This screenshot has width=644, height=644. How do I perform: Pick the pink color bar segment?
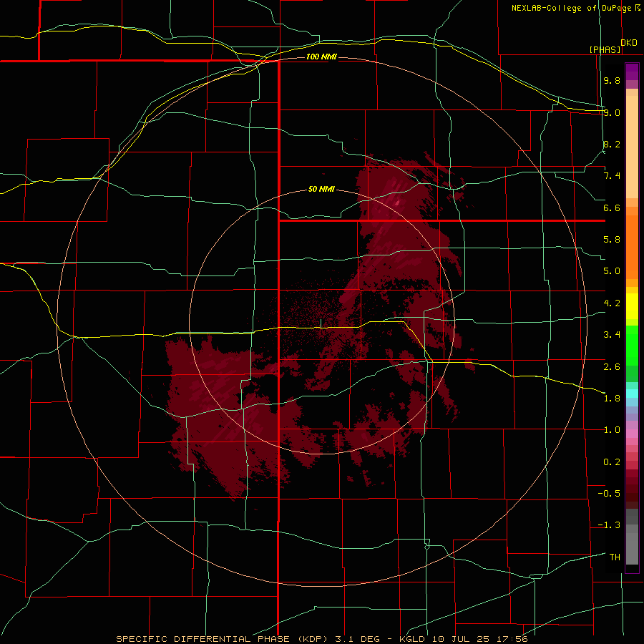click(x=632, y=434)
